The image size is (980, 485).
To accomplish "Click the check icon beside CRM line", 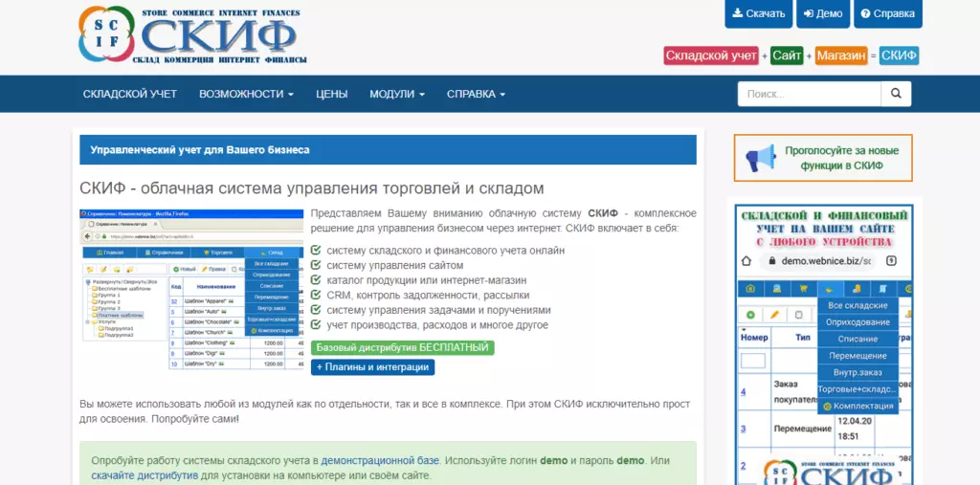I will pyautogui.click(x=316, y=295).
